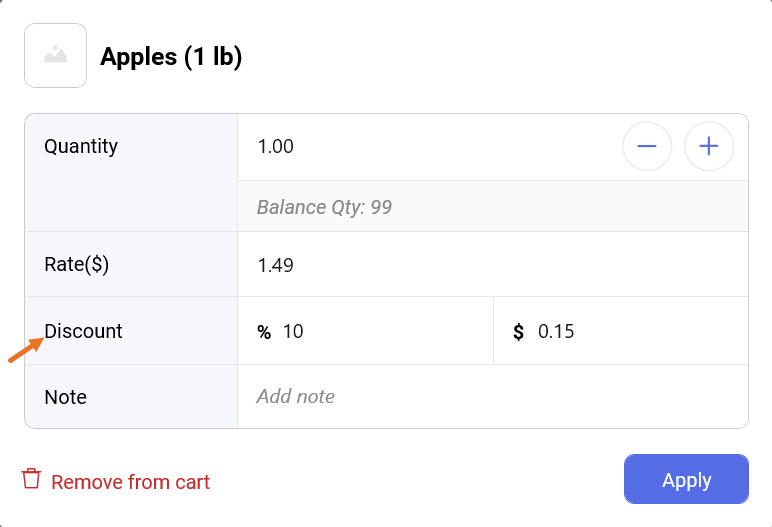Click the Quantity label
The image size is (772, 527).
tap(81, 147)
